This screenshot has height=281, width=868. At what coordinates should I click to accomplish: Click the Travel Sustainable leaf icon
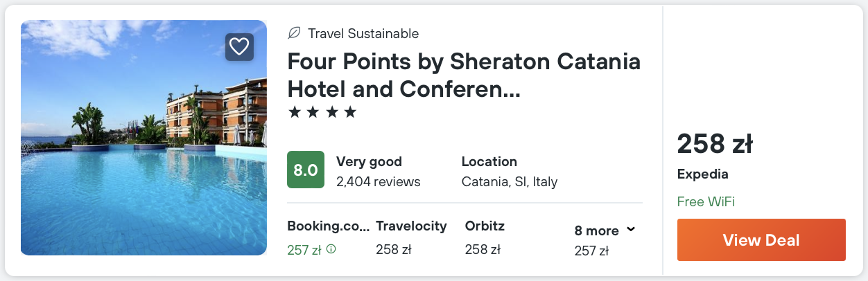click(x=294, y=33)
